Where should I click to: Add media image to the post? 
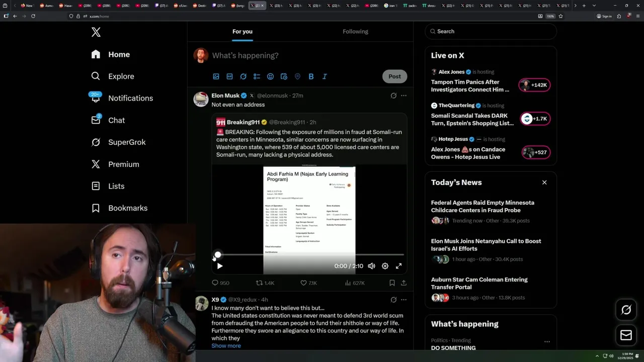pyautogui.click(x=216, y=76)
